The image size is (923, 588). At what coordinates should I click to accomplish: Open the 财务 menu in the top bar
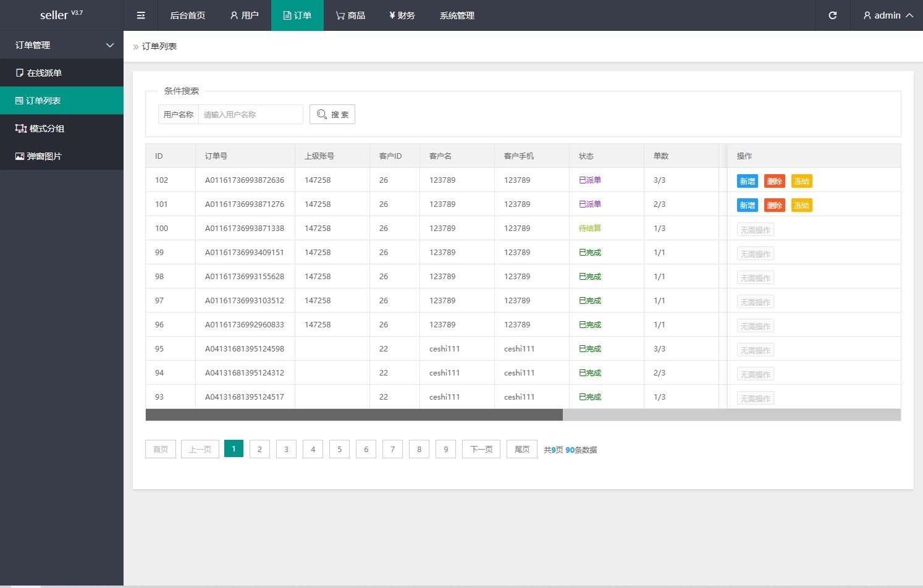pyautogui.click(x=402, y=15)
